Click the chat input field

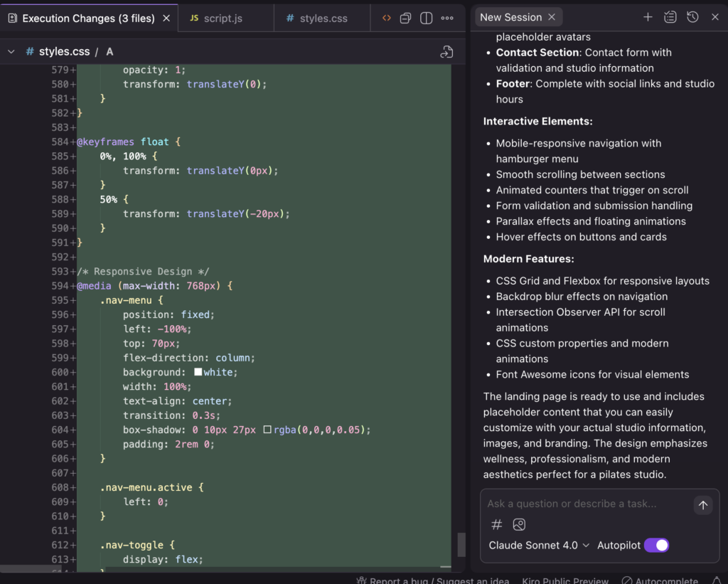click(583, 504)
